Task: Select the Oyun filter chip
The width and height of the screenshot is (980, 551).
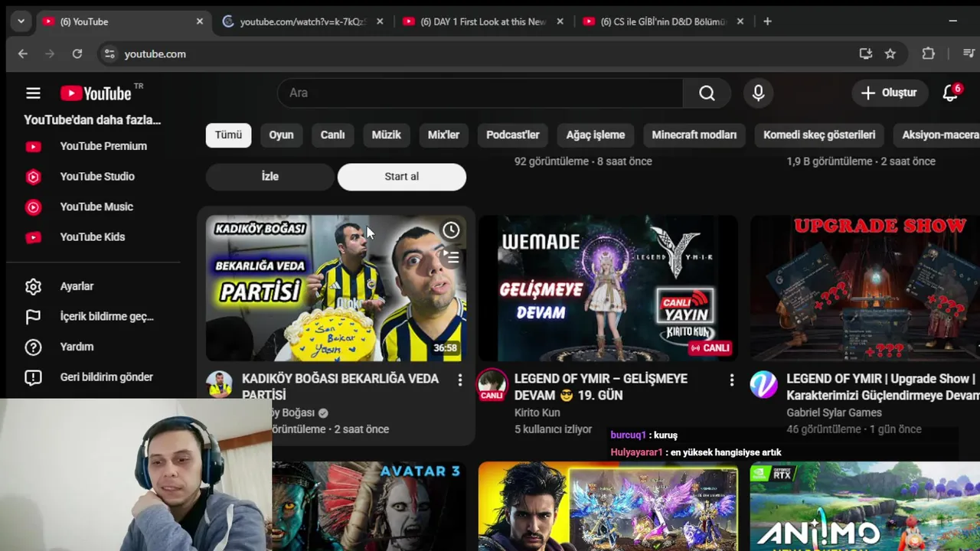Action: coord(281,135)
